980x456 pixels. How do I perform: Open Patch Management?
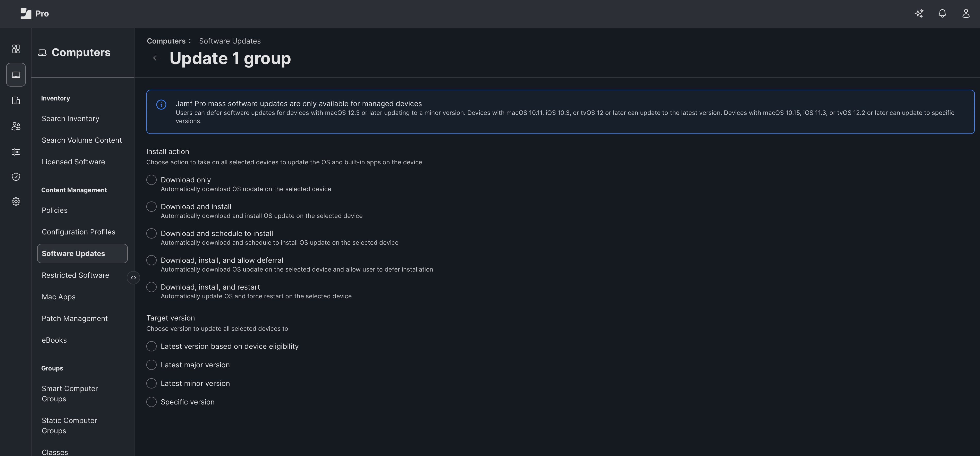74,318
